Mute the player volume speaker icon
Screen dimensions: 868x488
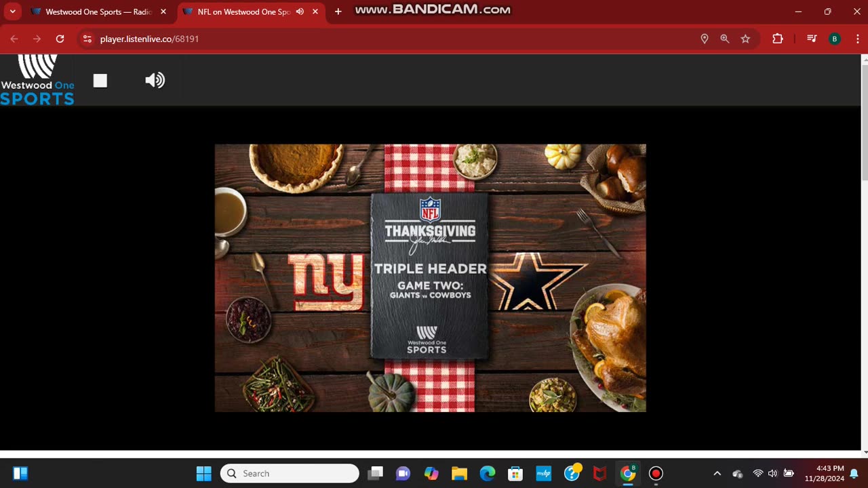155,81
